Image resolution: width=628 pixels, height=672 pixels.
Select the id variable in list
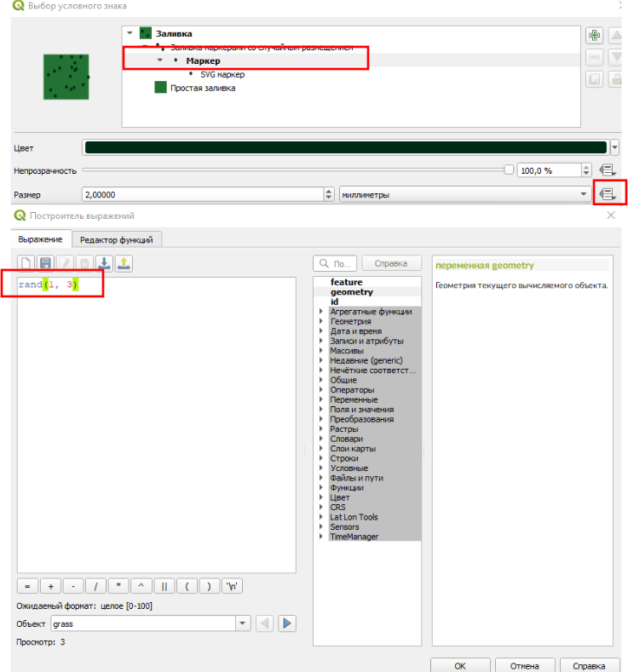click(x=334, y=302)
